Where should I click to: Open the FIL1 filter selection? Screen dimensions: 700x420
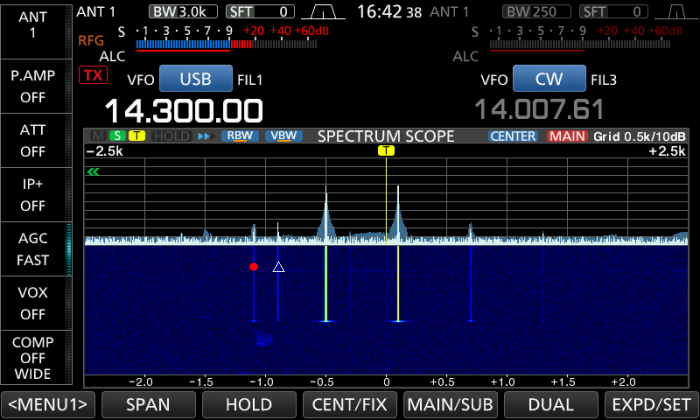click(x=250, y=80)
